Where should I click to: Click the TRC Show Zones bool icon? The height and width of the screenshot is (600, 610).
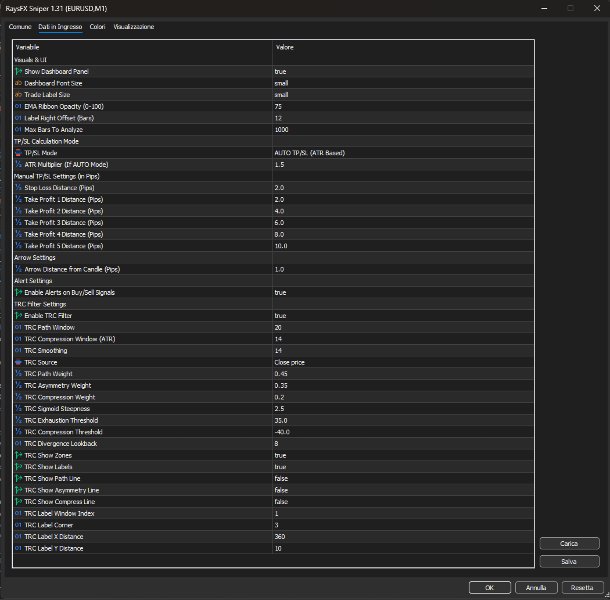point(18,455)
